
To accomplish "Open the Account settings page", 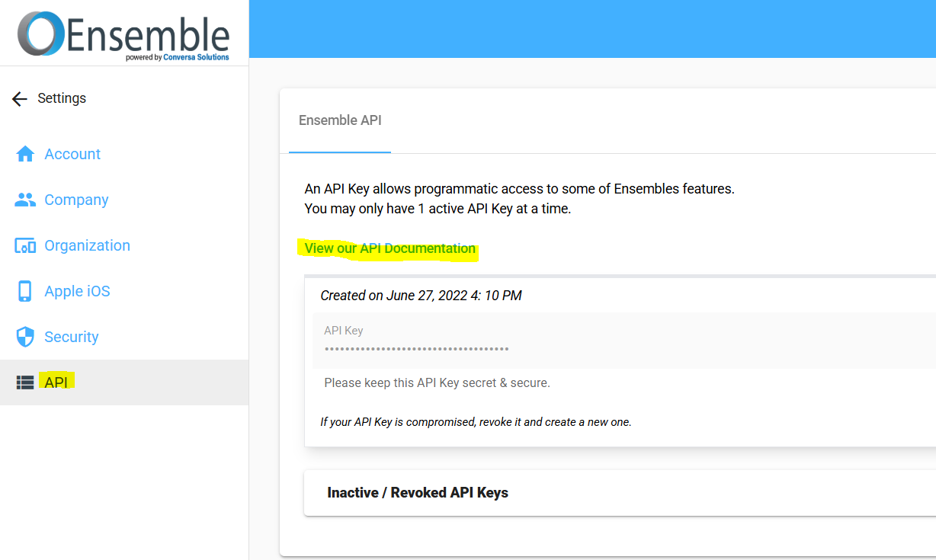I will click(72, 154).
